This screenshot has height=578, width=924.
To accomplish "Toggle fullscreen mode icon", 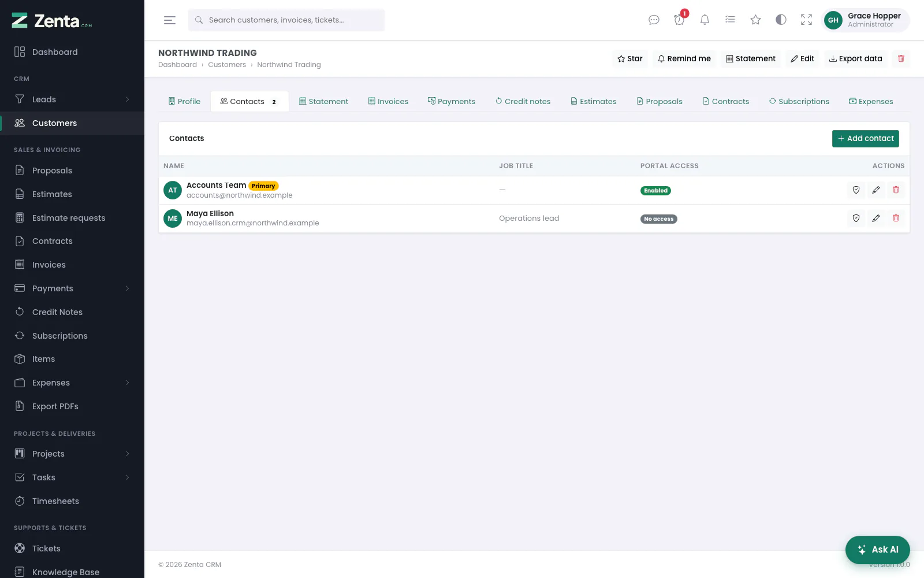I will click(806, 20).
